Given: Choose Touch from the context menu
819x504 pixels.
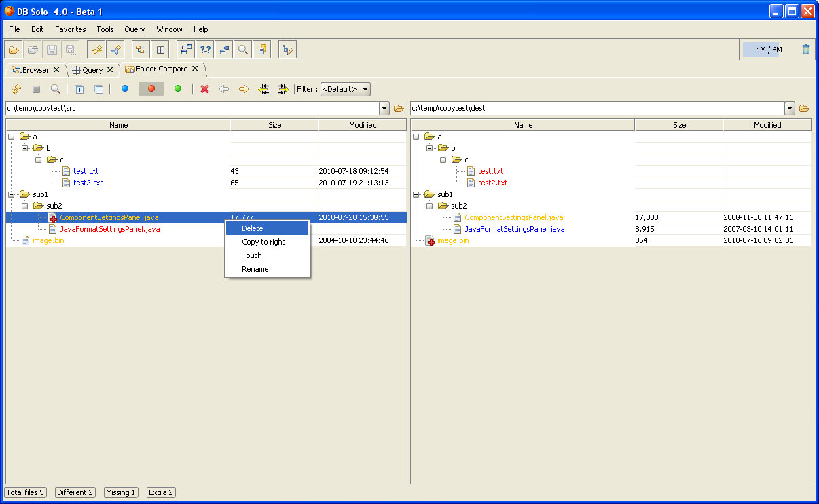Looking at the screenshot, I should coord(267,255).
